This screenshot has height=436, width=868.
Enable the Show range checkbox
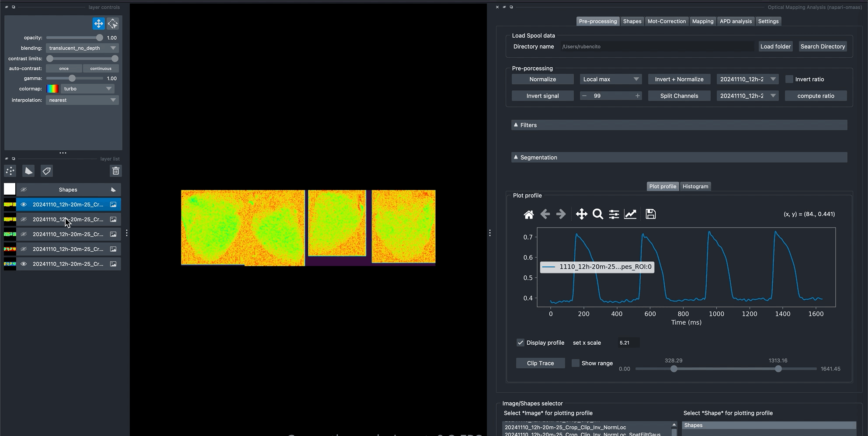(576, 363)
